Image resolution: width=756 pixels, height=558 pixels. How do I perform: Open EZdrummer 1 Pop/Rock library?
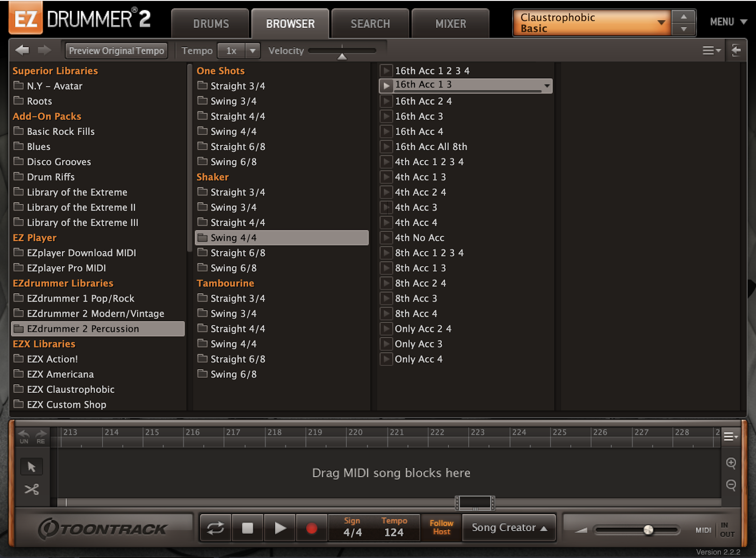[x=97, y=298]
